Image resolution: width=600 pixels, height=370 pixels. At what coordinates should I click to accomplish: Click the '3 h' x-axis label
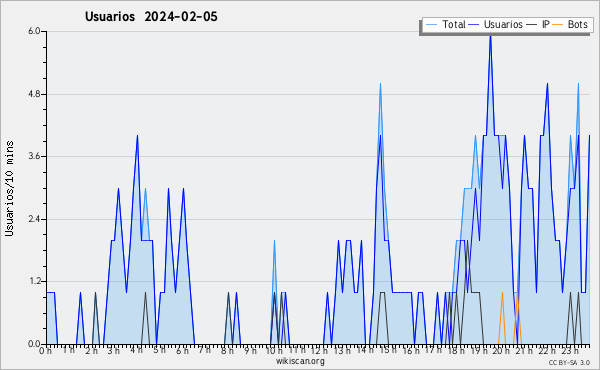click(113, 350)
